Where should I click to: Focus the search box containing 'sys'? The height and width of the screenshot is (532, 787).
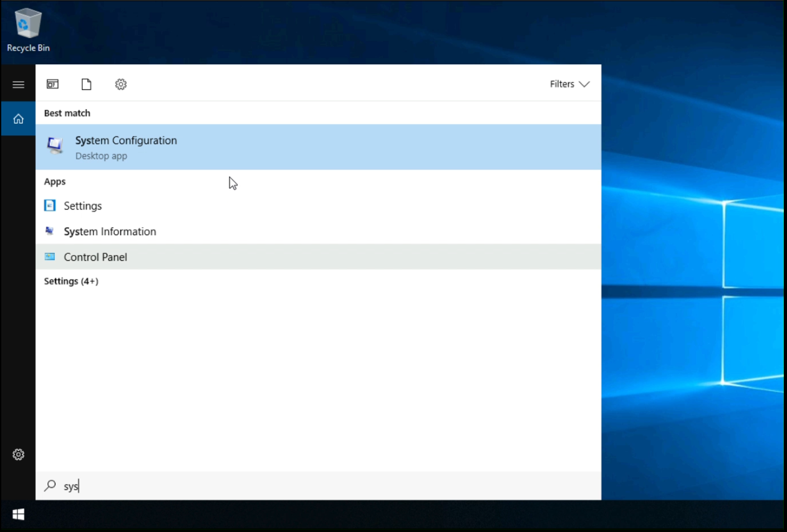[312, 486]
